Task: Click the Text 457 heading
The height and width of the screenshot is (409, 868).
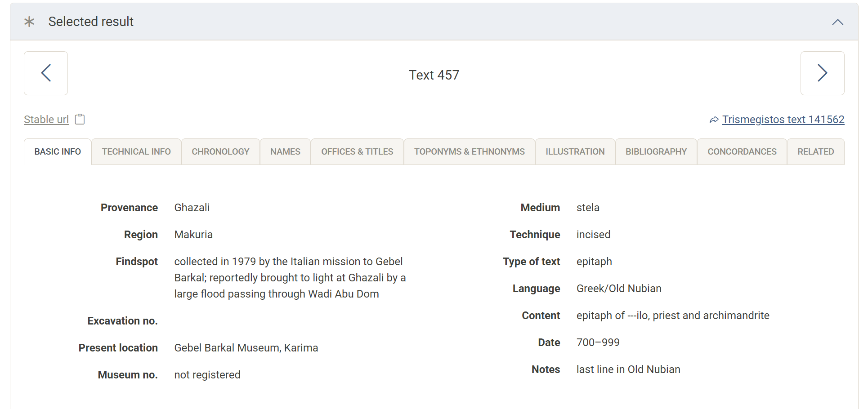Action: pyautogui.click(x=434, y=75)
